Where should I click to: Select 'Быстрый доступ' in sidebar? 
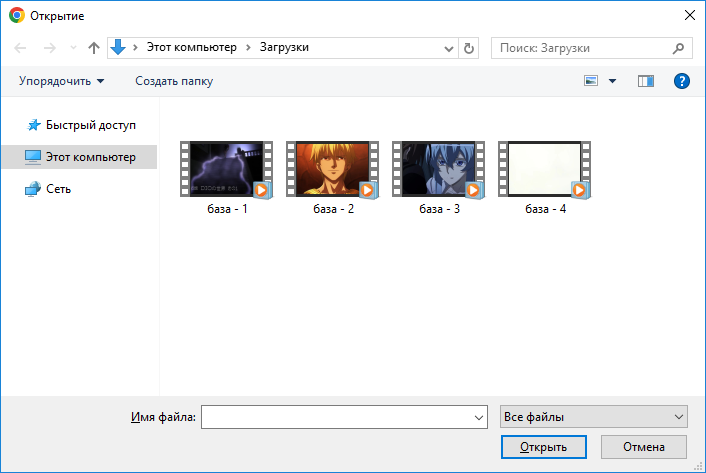[x=90, y=125]
